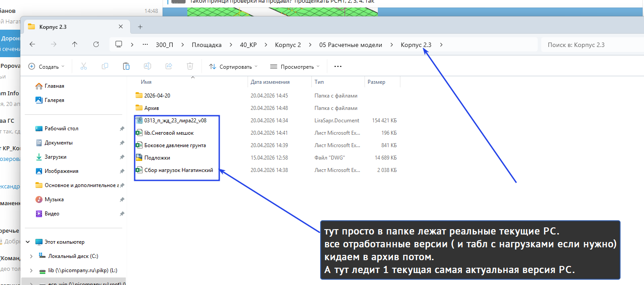Select the lib.Снеговой мешок spreadsheet

tap(169, 133)
